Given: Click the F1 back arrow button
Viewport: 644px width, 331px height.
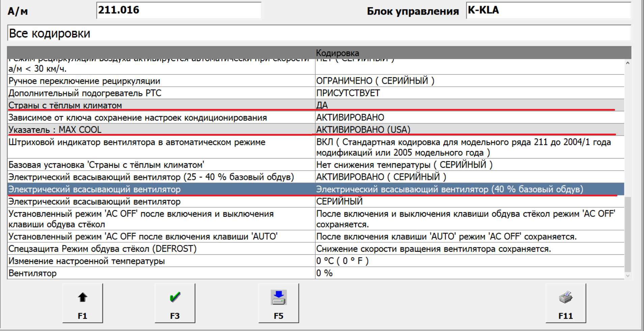Looking at the screenshot, I should (83, 303).
